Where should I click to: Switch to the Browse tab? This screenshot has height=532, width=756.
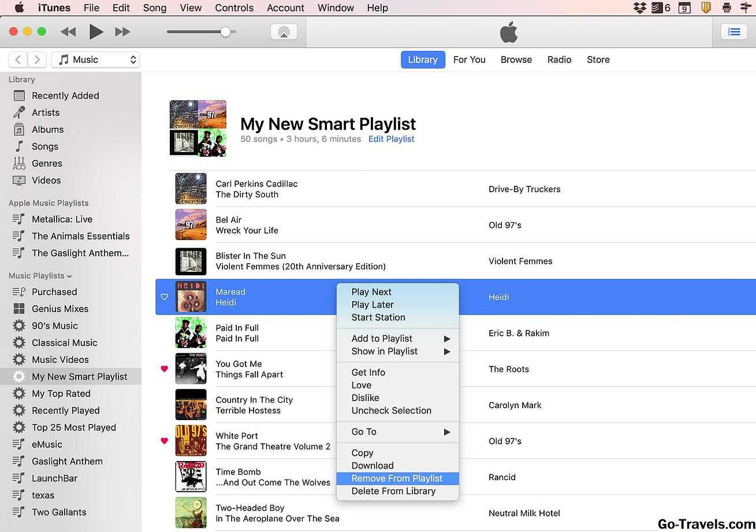click(x=516, y=59)
